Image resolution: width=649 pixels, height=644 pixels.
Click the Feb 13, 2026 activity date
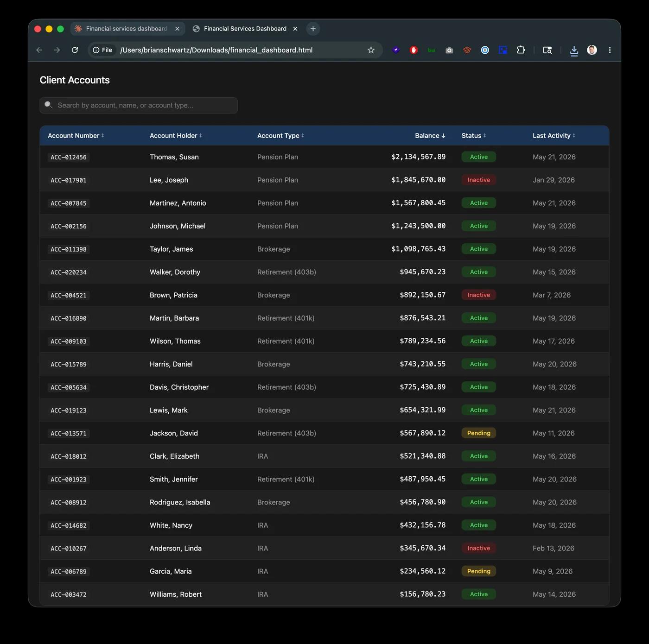pos(554,548)
